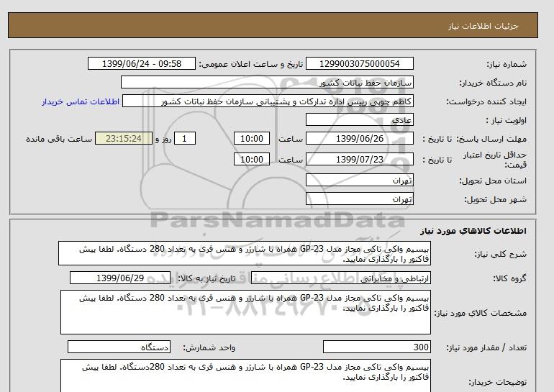The width and height of the screenshot is (554, 392).
Task: Click the نام دستگاه خریدار field
Action: tap(277, 83)
